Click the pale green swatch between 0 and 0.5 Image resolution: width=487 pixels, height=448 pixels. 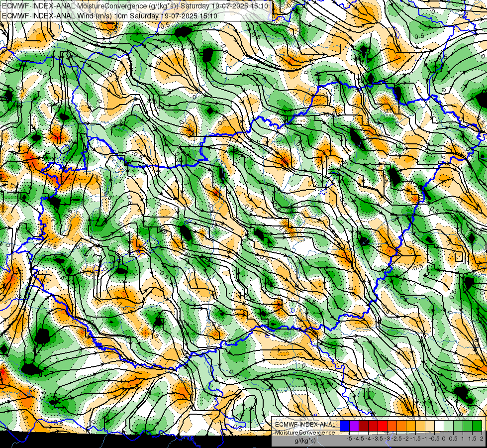(449, 426)
